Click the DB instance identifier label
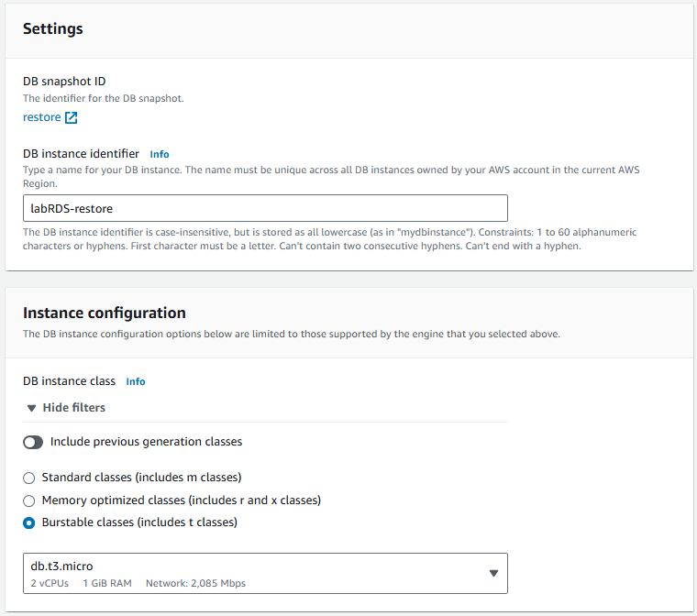 (81, 154)
